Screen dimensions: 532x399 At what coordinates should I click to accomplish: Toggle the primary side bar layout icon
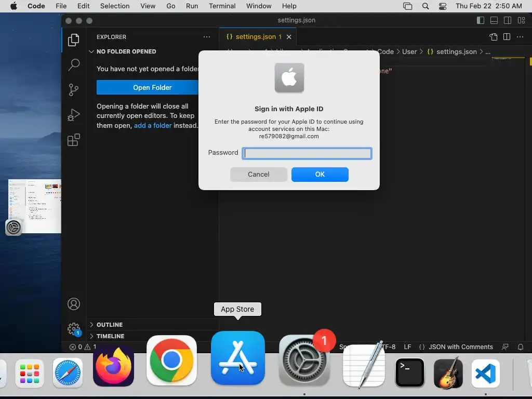(x=481, y=20)
